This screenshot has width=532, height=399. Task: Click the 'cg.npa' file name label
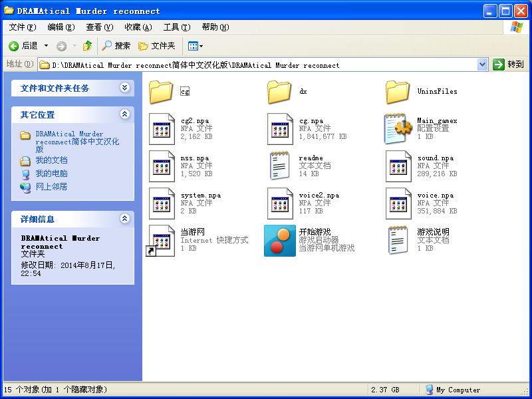coord(311,121)
